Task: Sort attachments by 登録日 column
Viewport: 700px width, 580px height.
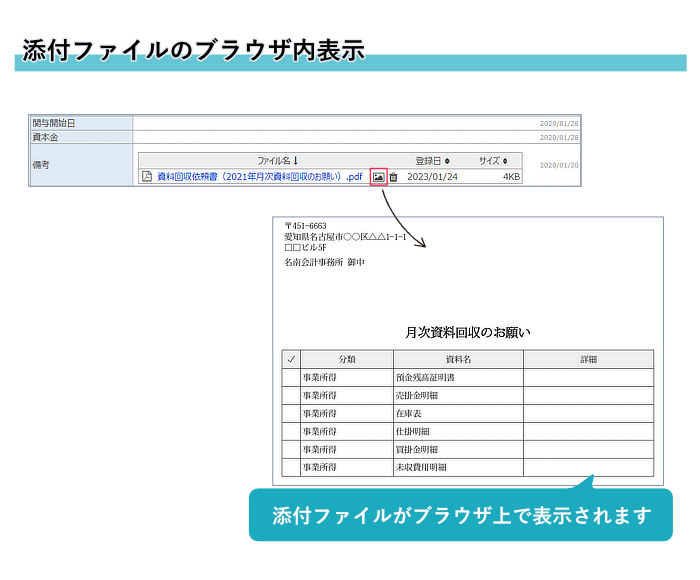Action: [432, 160]
